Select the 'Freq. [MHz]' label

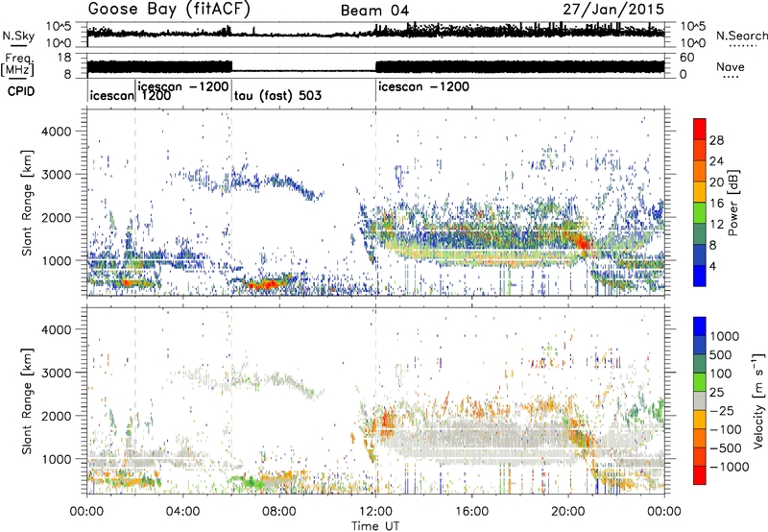[17, 64]
